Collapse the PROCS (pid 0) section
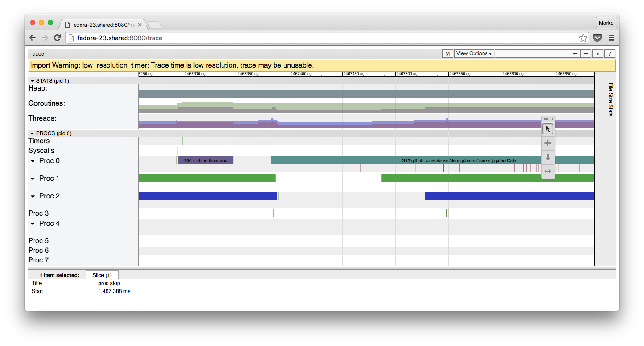 click(x=32, y=133)
